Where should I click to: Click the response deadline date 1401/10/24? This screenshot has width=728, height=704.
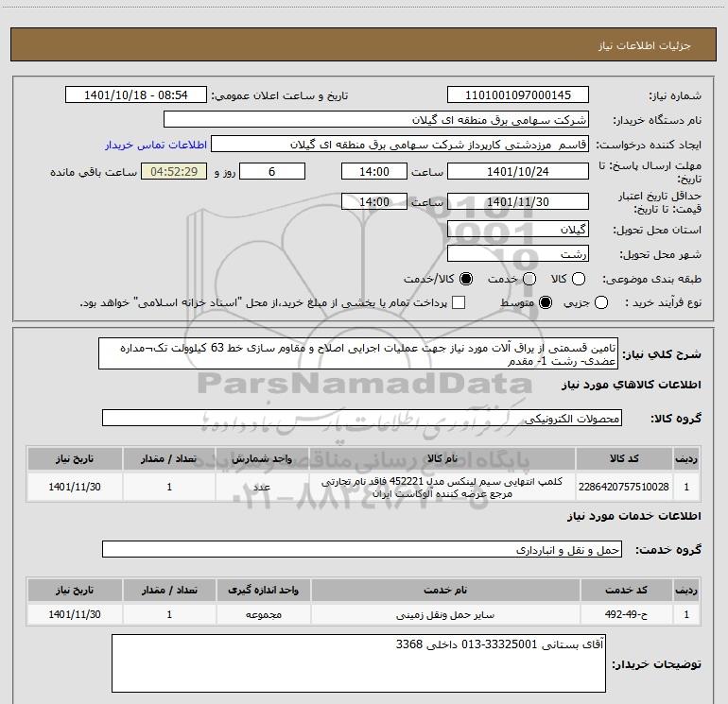tap(518, 171)
